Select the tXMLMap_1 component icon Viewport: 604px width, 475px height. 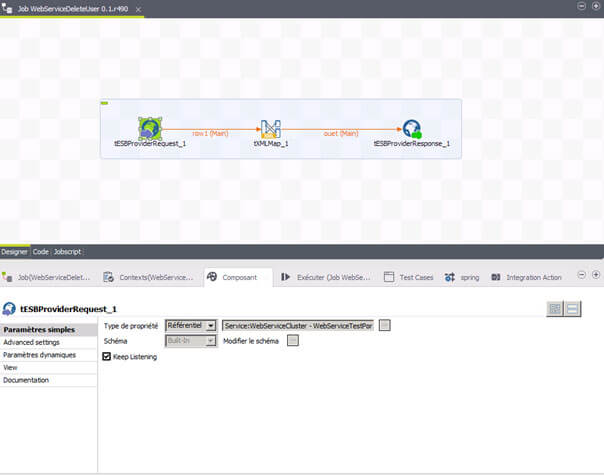(x=270, y=129)
